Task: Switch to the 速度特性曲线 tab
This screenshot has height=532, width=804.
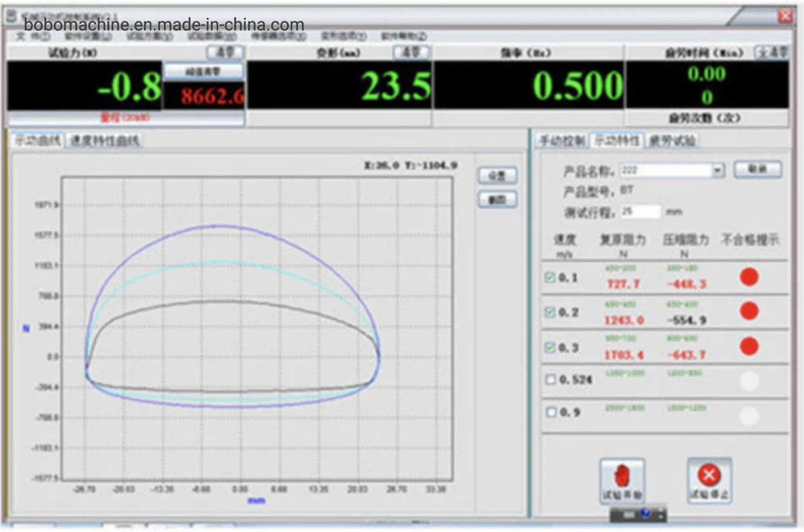Action: [x=104, y=141]
